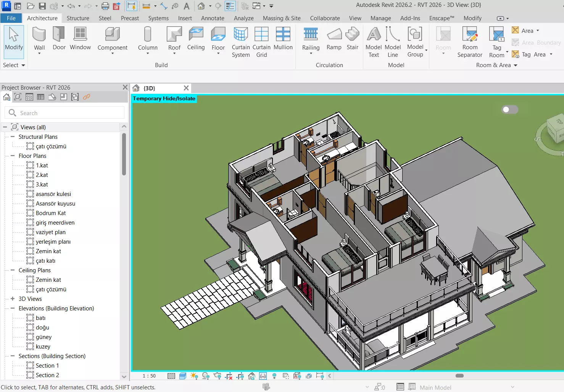564x392 pixels.
Task: Activate the Column tool
Action: click(148, 40)
